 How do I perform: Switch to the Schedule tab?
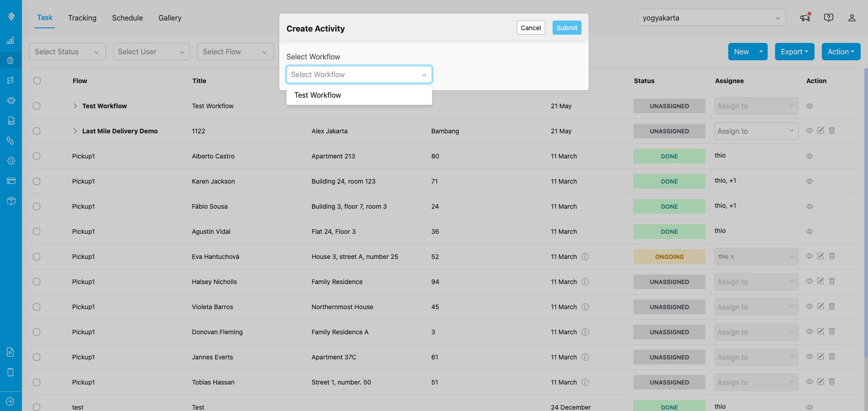tap(127, 18)
